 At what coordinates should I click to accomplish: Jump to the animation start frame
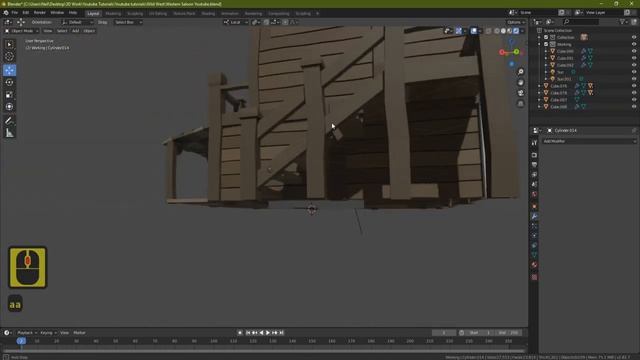point(248,333)
